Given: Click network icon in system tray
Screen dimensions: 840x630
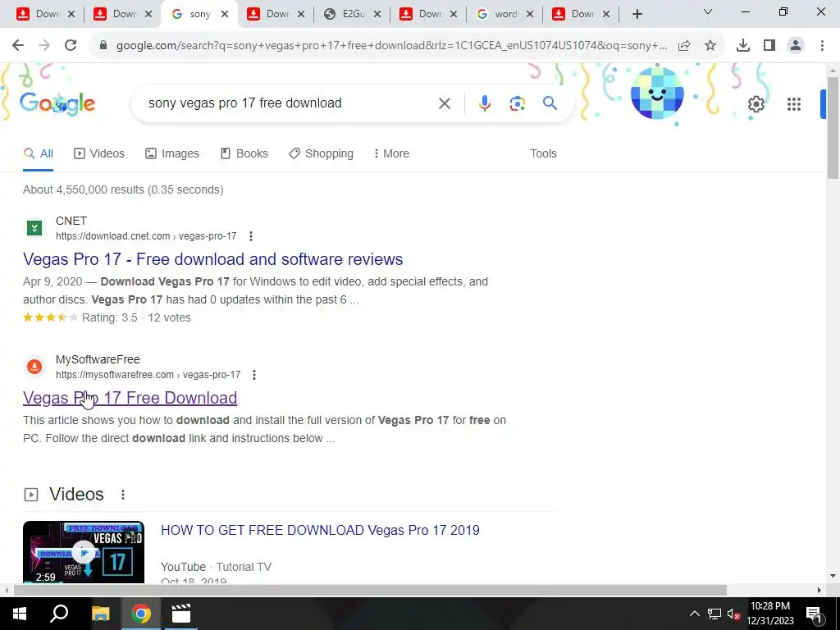Looking at the screenshot, I should pos(714,614).
